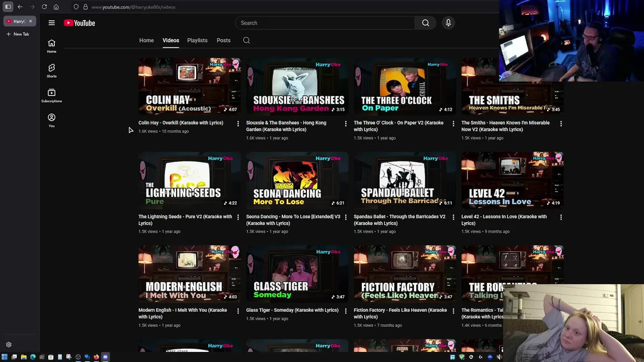Search within the channel using magnifier icon
Image resolution: width=644 pixels, height=362 pixels.
pyautogui.click(x=247, y=40)
